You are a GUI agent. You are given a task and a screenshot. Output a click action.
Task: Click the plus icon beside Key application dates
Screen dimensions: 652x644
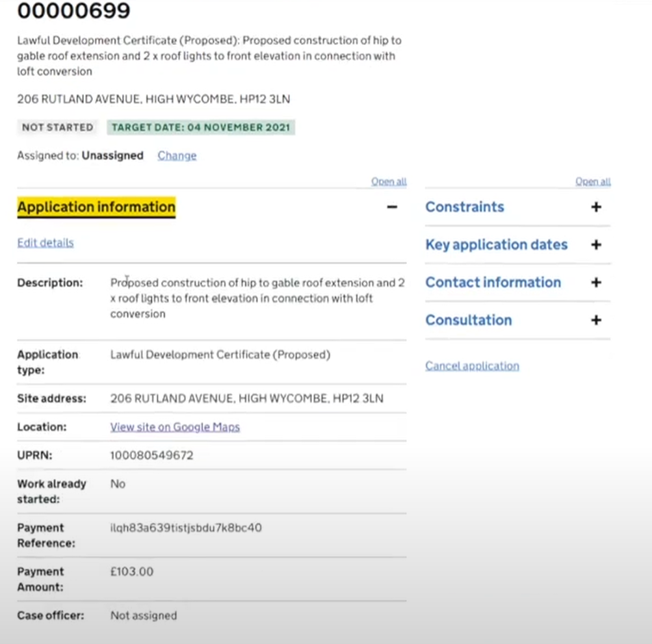point(596,245)
